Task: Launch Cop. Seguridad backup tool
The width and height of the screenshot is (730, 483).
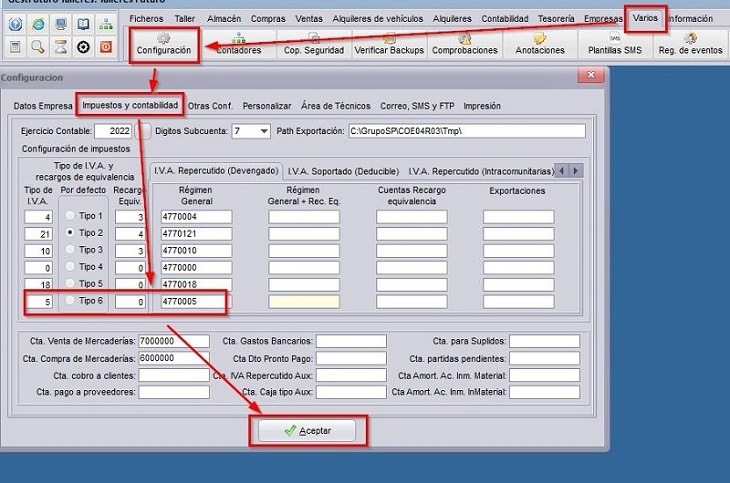Action: pyautogui.click(x=314, y=44)
